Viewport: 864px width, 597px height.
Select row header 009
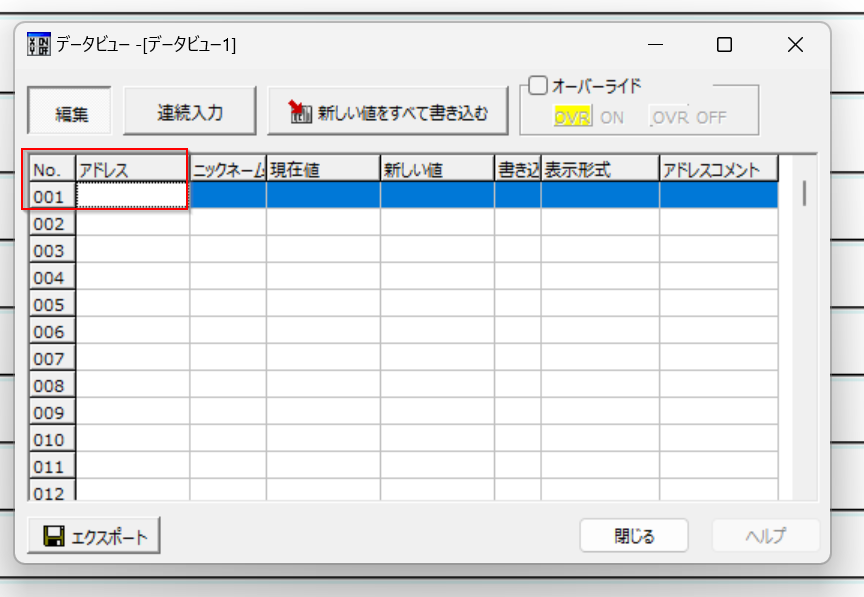click(52, 412)
